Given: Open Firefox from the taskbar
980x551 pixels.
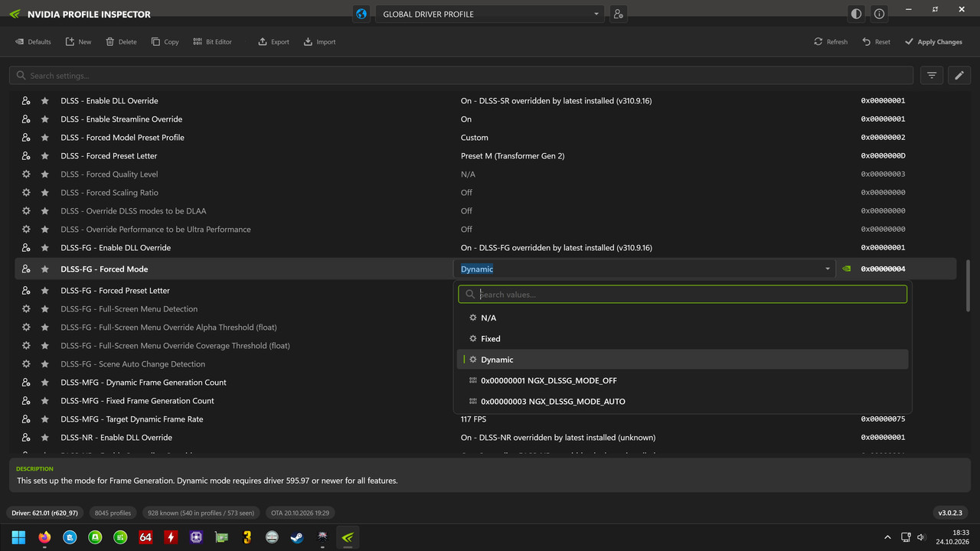Looking at the screenshot, I should point(44,537).
